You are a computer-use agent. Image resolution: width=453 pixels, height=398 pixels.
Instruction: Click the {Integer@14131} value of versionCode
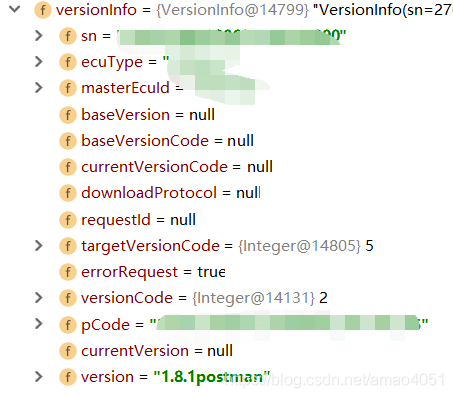[x=253, y=298]
